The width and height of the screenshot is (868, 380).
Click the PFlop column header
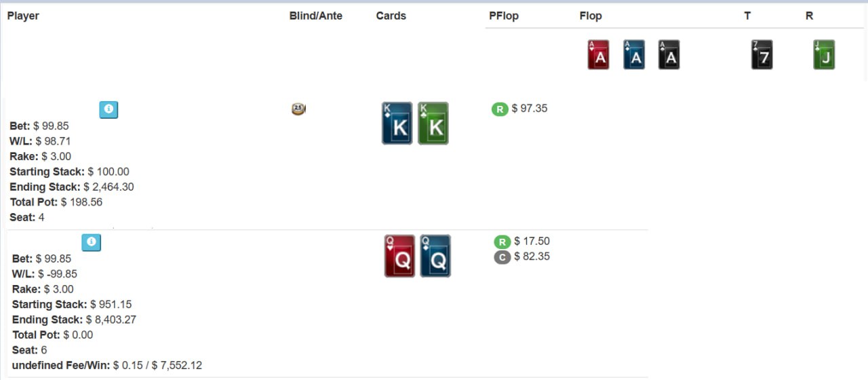coord(504,16)
